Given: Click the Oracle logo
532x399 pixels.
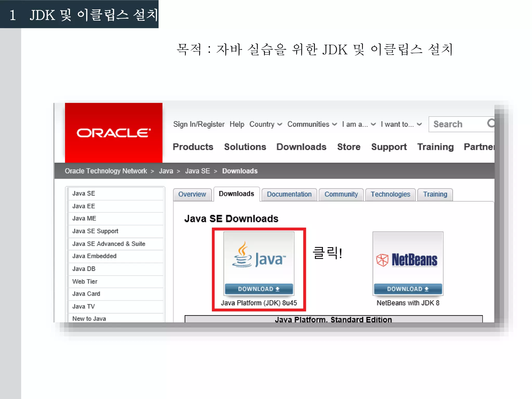Looking at the screenshot, I should tap(114, 133).
